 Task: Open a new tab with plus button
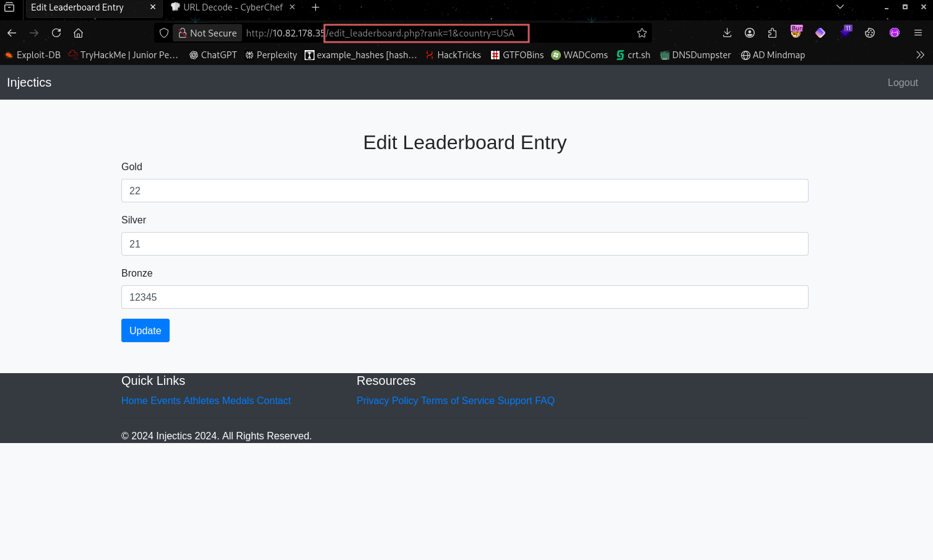click(x=315, y=7)
